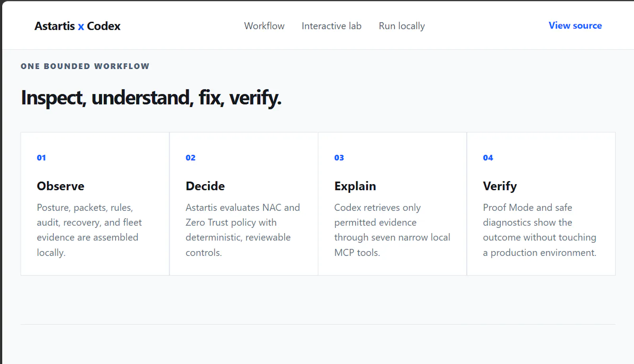
Task: Select the 03 step number
Action: (x=339, y=158)
